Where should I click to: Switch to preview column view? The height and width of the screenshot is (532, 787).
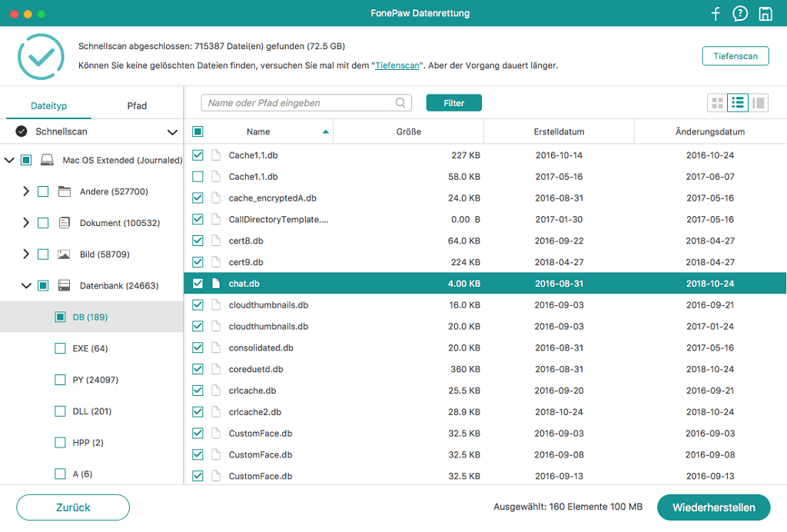[x=759, y=103]
